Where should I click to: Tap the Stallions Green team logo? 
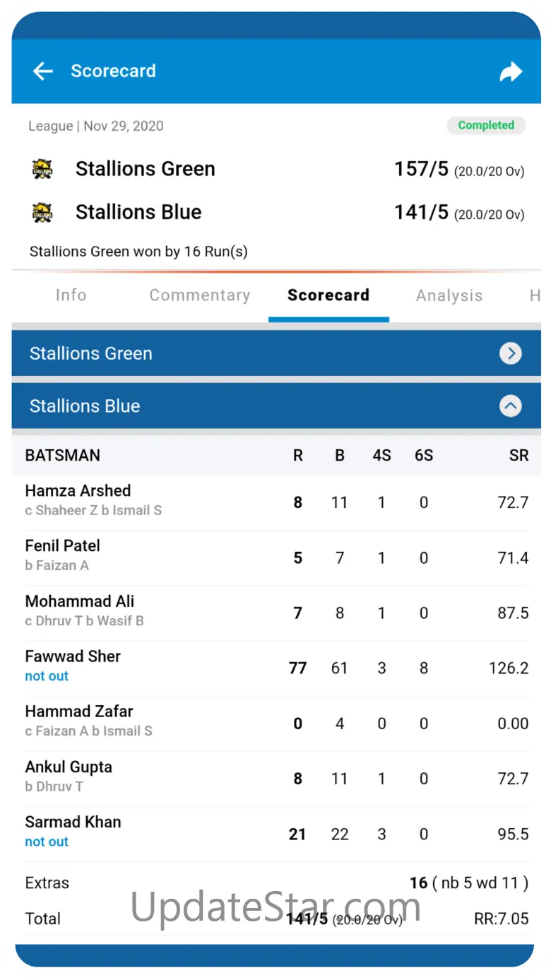42,169
